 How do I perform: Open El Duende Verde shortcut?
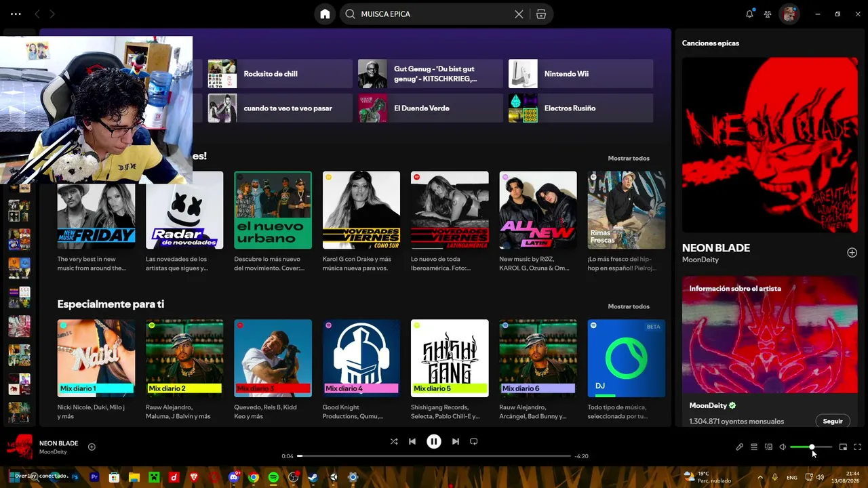point(431,108)
